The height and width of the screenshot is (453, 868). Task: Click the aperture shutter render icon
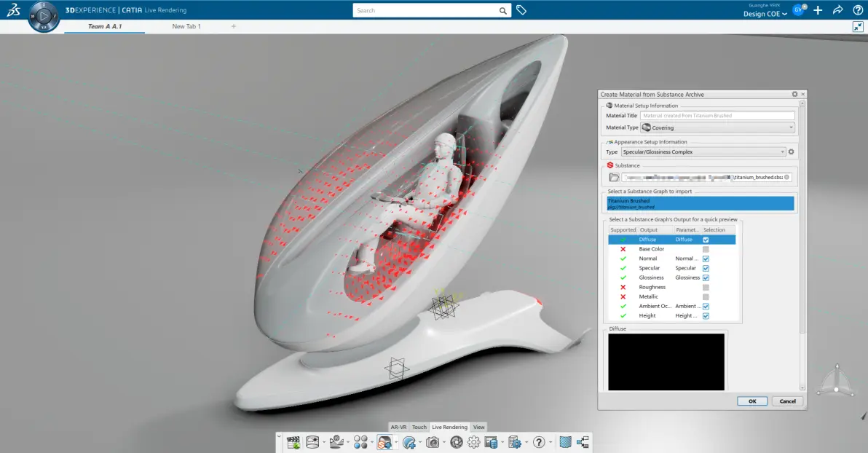tap(456, 443)
